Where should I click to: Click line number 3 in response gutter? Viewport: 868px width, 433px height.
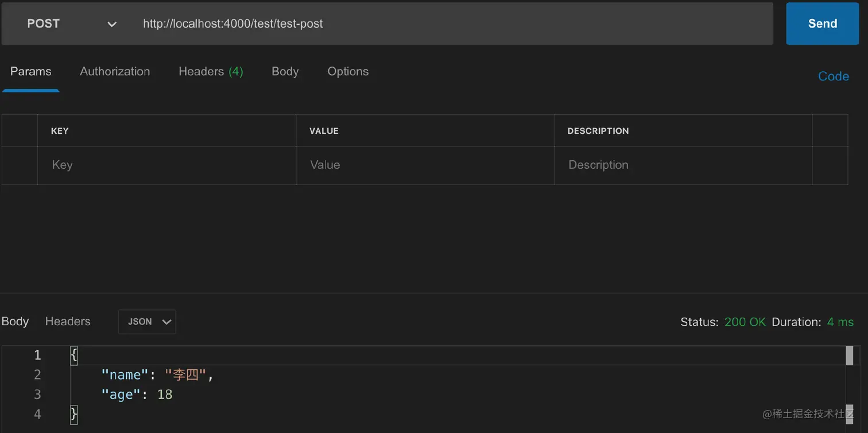pos(37,395)
